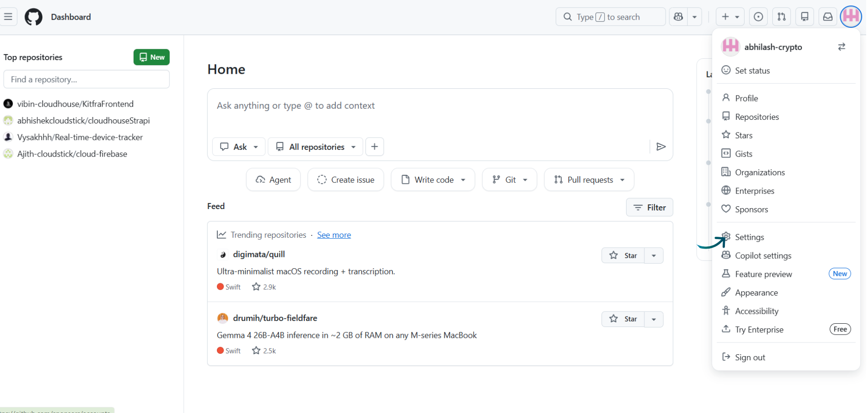Open Settings from user menu

click(786, 237)
